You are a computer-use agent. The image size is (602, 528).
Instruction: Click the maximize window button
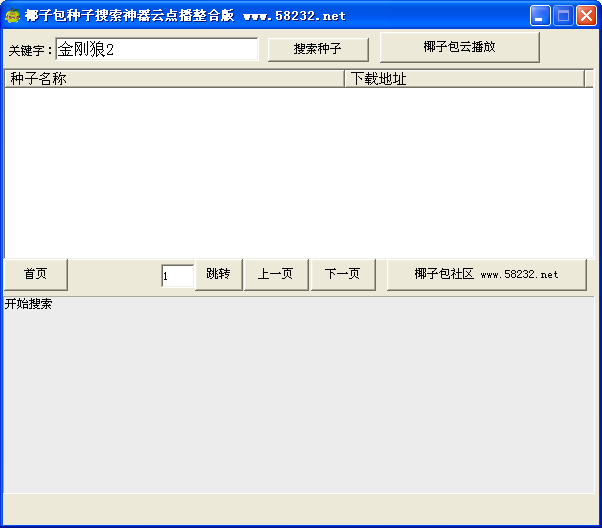[563, 16]
